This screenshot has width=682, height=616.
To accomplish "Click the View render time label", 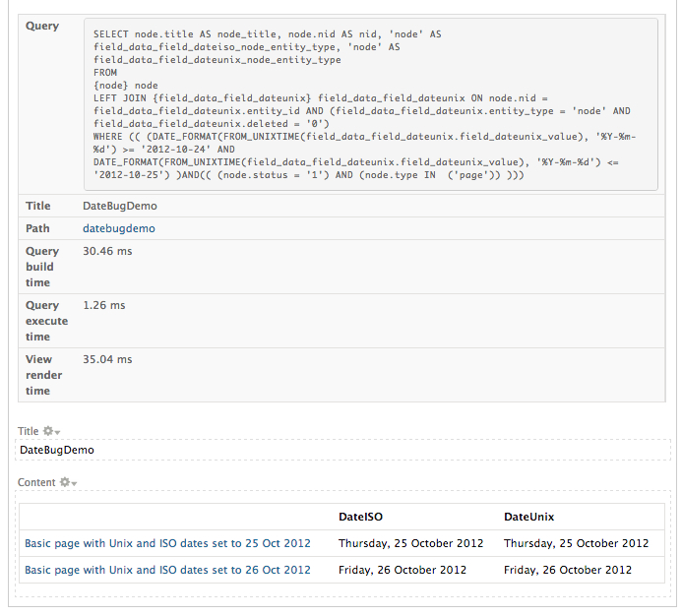I will (43, 375).
